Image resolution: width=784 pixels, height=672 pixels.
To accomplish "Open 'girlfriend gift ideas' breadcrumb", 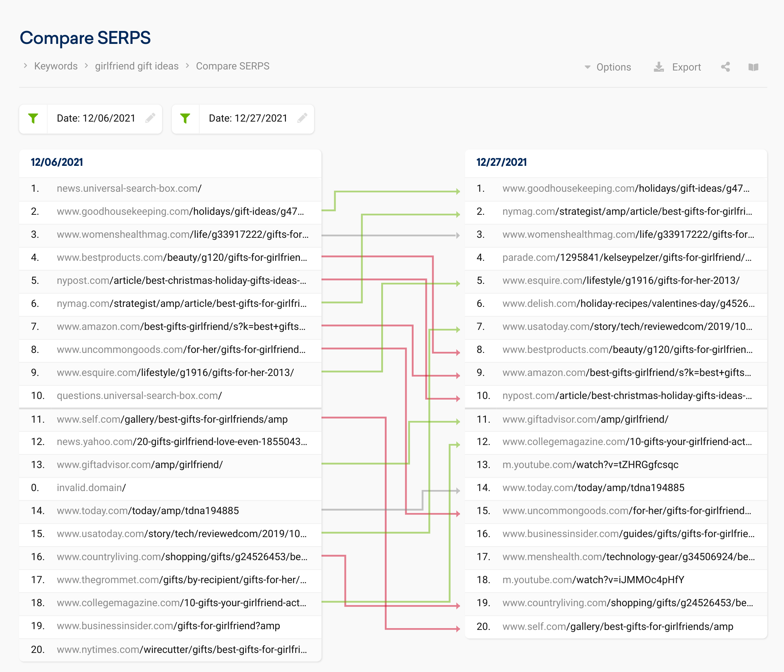I will [x=137, y=66].
